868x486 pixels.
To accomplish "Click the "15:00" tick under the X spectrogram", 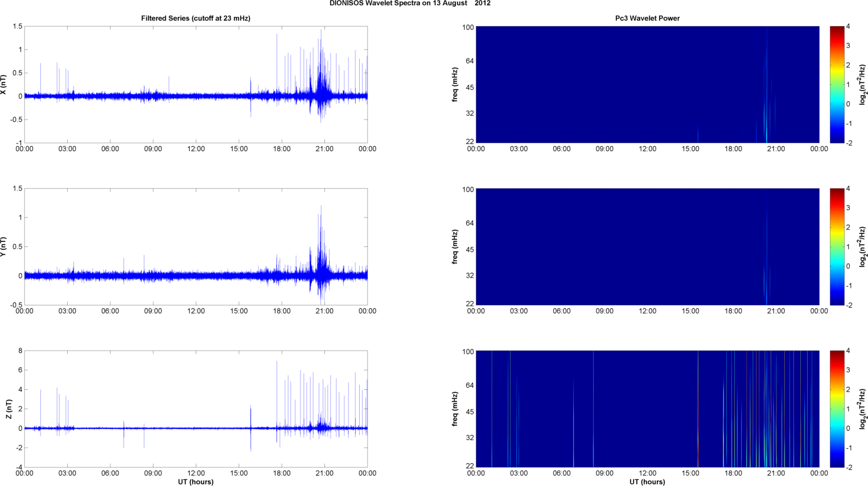I will click(690, 149).
